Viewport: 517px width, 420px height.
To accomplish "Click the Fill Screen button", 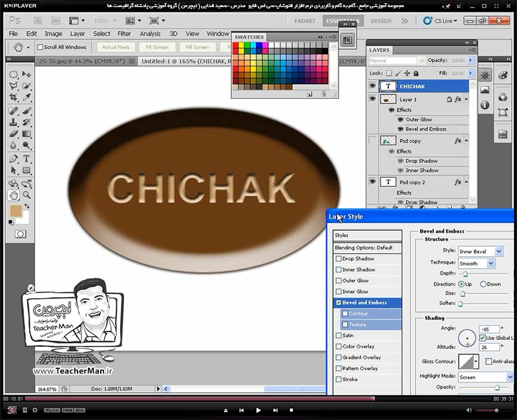I will point(197,47).
